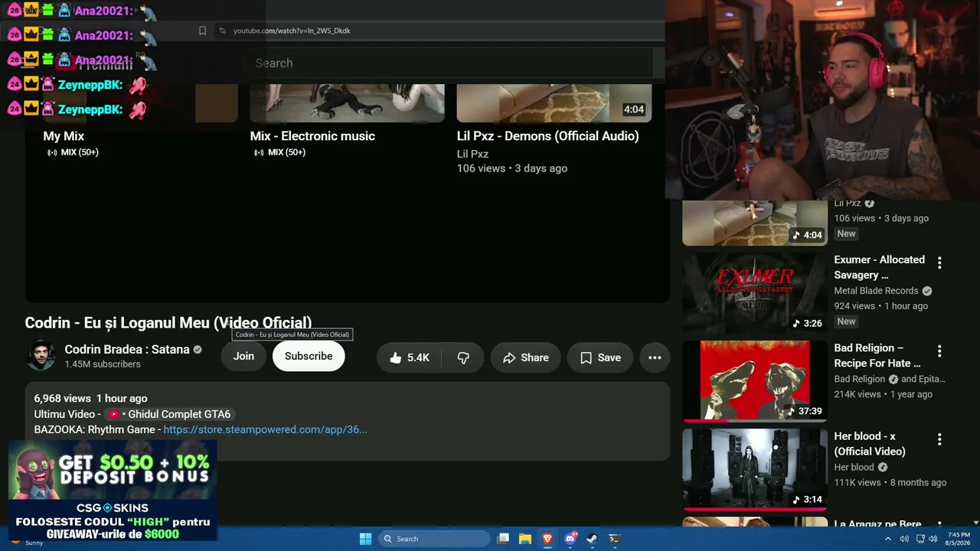Click the 1.45M subscribers text

[x=103, y=364]
